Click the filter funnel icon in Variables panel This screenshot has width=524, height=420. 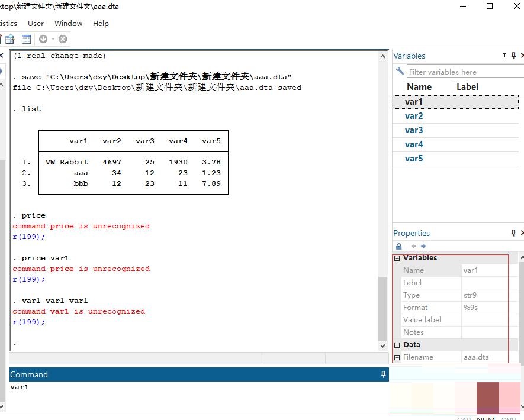click(504, 56)
